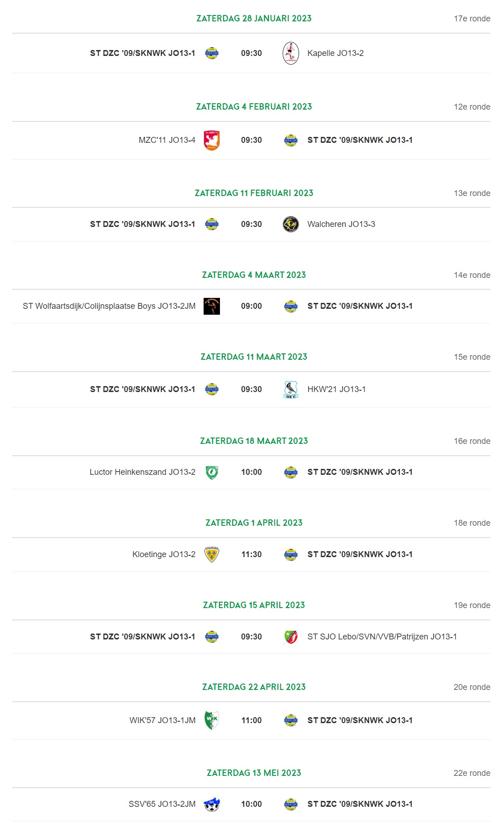
Task: Select the WIK'57 JO13-1JM team name
Action: tap(163, 720)
